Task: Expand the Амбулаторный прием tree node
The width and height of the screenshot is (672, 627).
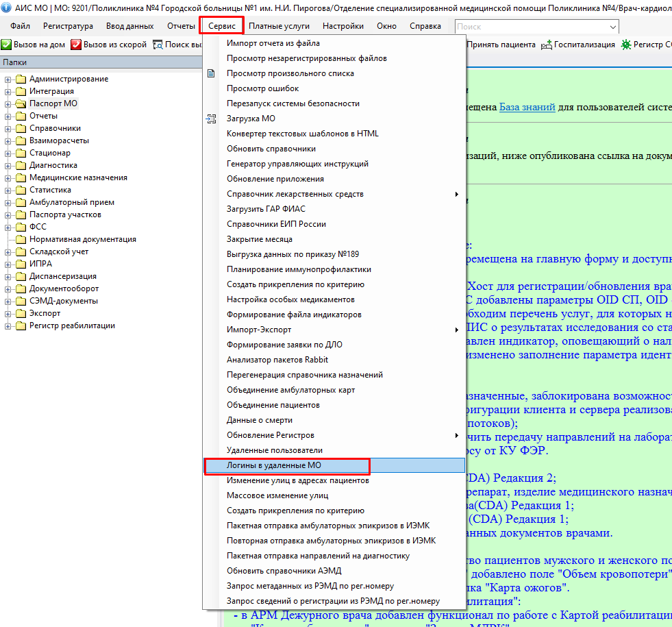Action: tap(8, 203)
